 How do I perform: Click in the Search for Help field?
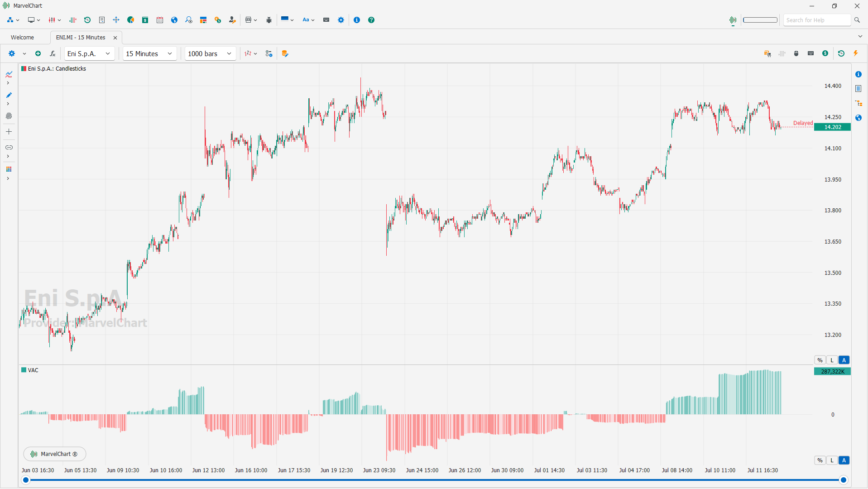pyautogui.click(x=817, y=20)
